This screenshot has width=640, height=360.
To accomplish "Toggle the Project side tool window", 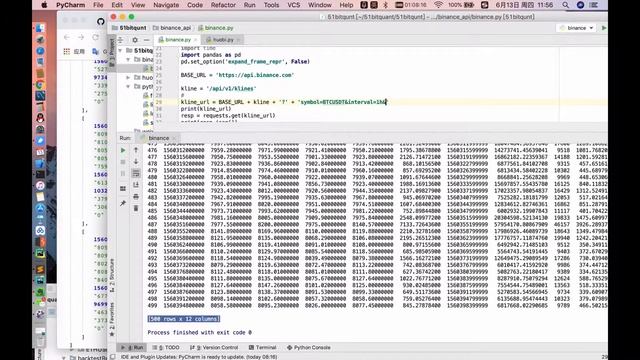I will point(112,52).
